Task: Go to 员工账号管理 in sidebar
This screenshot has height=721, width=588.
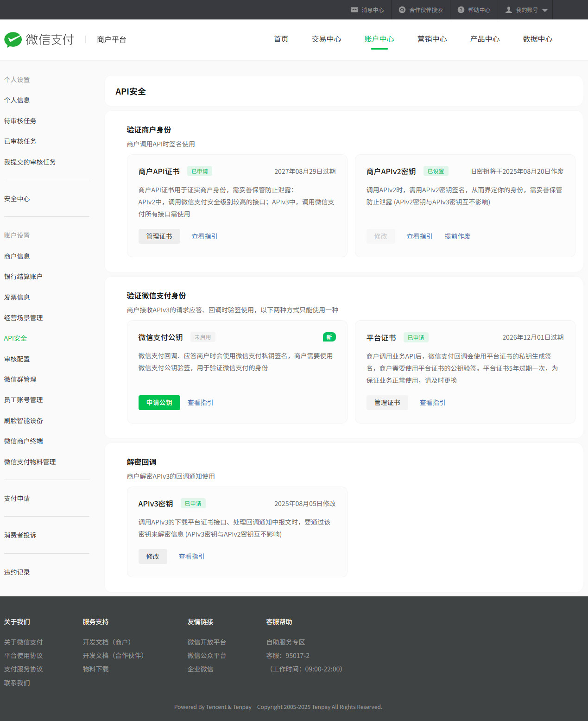Action: tap(24, 400)
